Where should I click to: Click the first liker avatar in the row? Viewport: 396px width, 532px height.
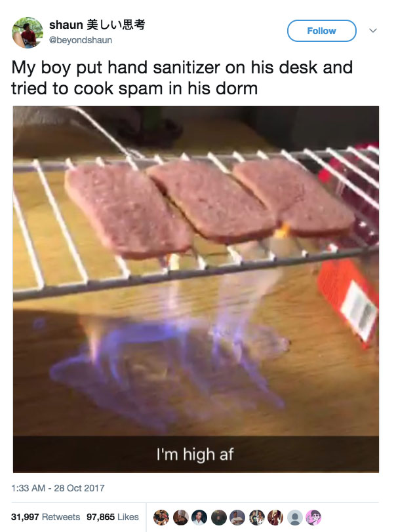[x=161, y=518]
